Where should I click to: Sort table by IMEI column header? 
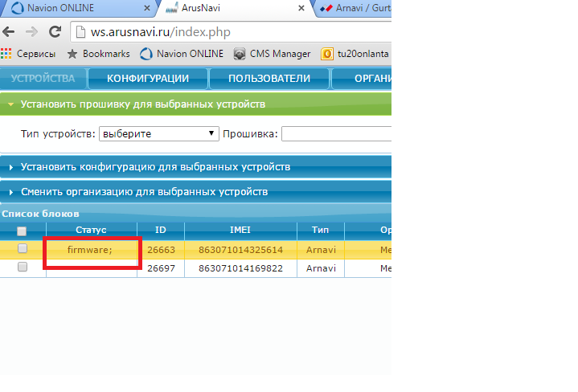[x=240, y=231]
